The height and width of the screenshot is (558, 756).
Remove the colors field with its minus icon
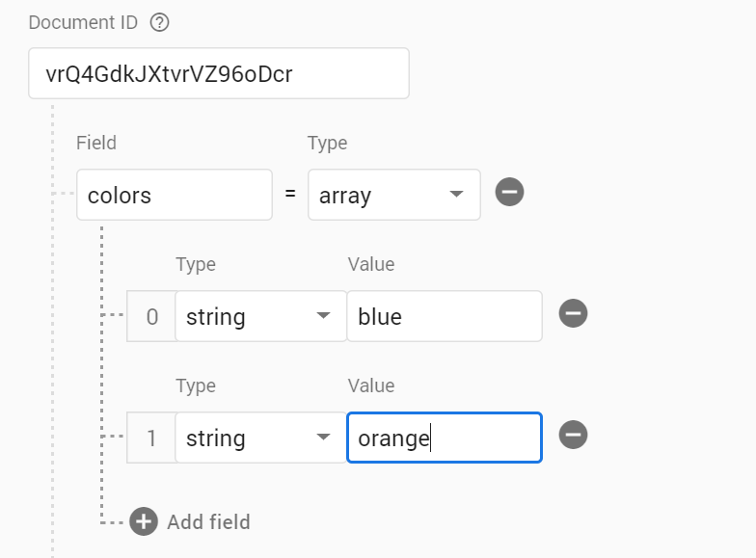click(509, 192)
